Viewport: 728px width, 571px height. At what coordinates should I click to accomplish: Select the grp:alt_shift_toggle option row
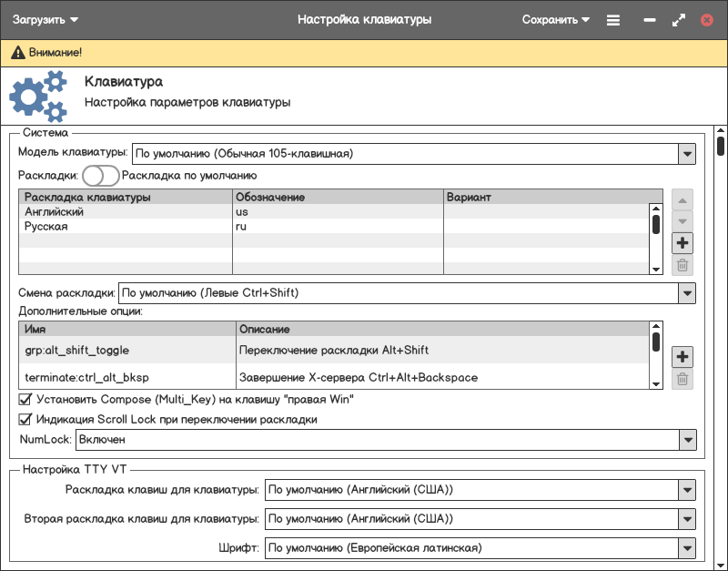tap(77, 350)
